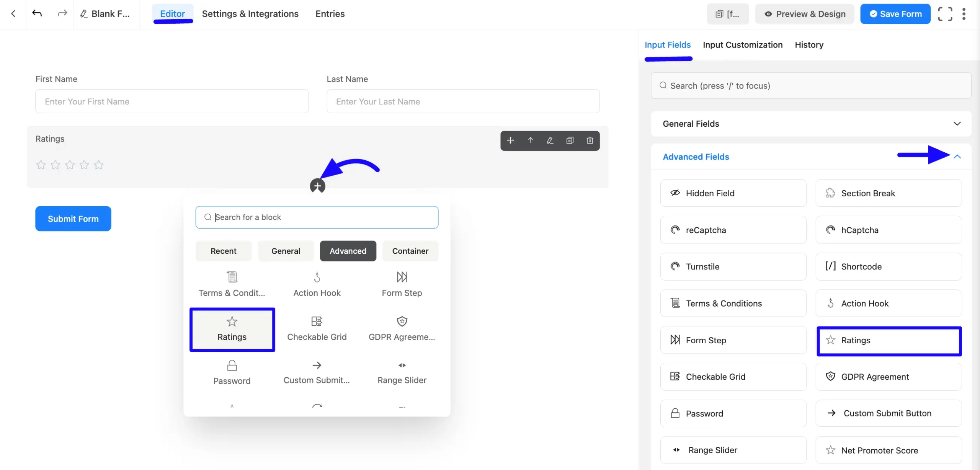Click the Search for a block field
This screenshot has width=980, height=470.
[x=317, y=217]
